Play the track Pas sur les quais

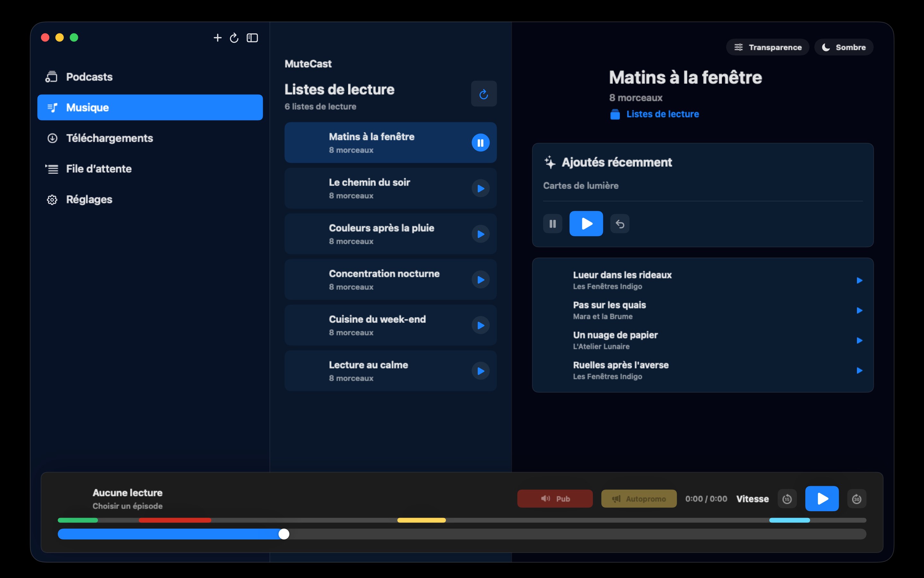859,311
